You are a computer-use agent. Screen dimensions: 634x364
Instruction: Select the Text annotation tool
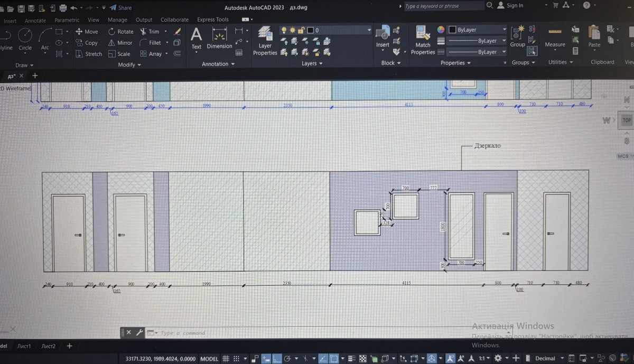click(197, 38)
